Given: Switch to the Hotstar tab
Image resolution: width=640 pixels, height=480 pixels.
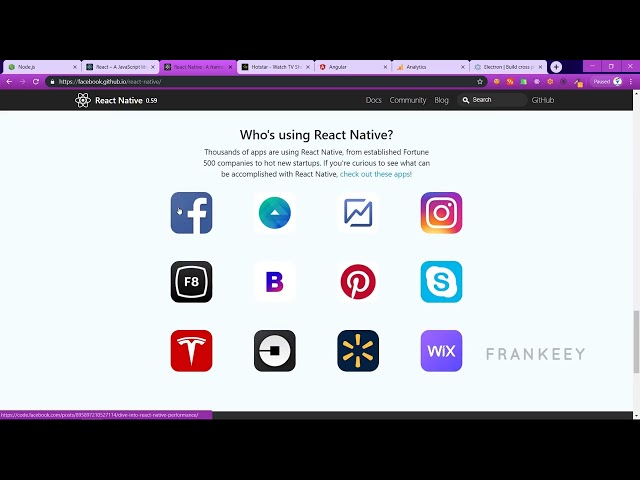Looking at the screenshot, I should pyautogui.click(x=276, y=67).
